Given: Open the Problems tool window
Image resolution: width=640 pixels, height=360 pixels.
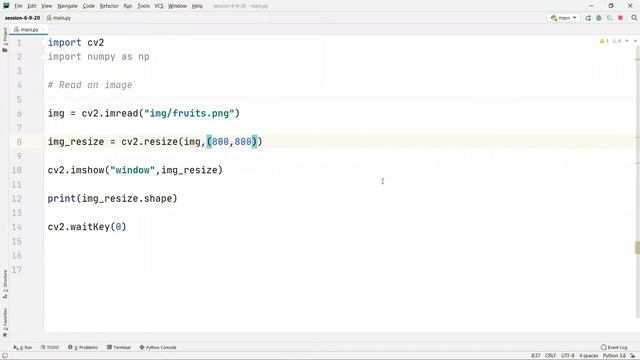Looking at the screenshot, I should point(83,347).
